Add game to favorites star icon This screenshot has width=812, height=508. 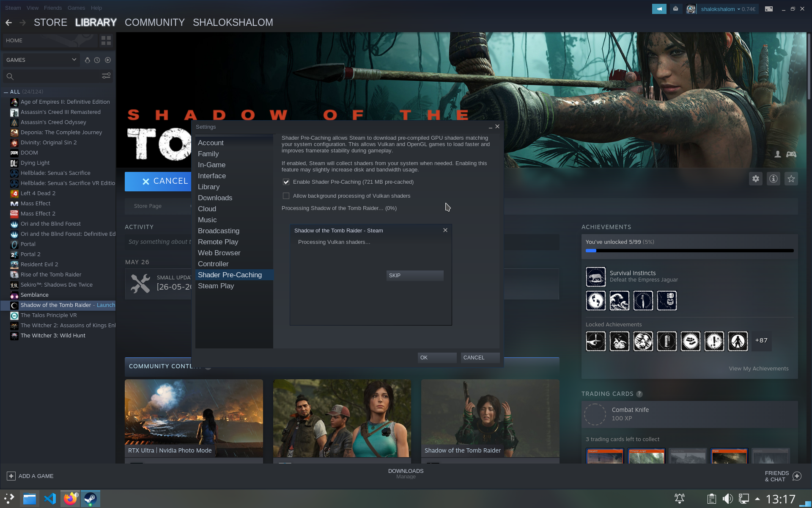[791, 179]
